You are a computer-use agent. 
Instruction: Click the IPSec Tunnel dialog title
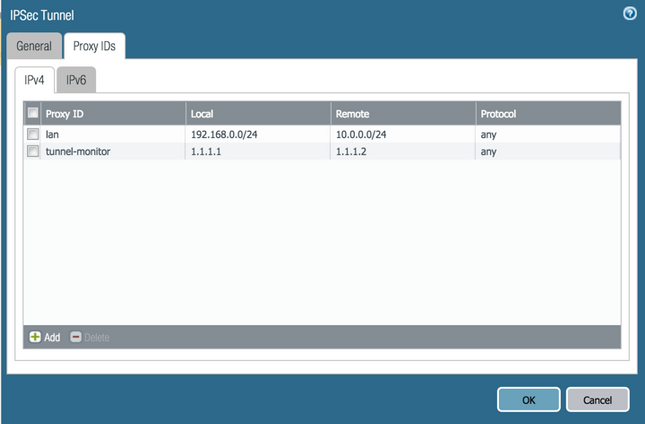pos(42,15)
